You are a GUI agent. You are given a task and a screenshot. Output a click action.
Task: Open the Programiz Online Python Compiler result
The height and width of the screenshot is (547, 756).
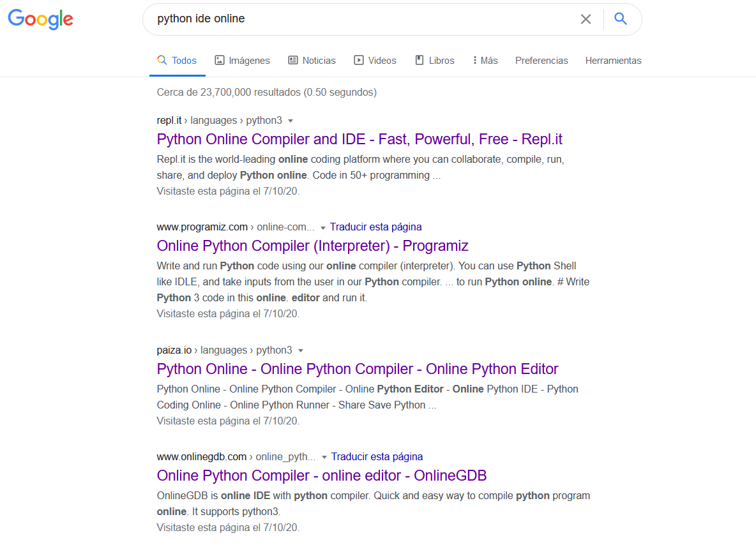coord(312,246)
